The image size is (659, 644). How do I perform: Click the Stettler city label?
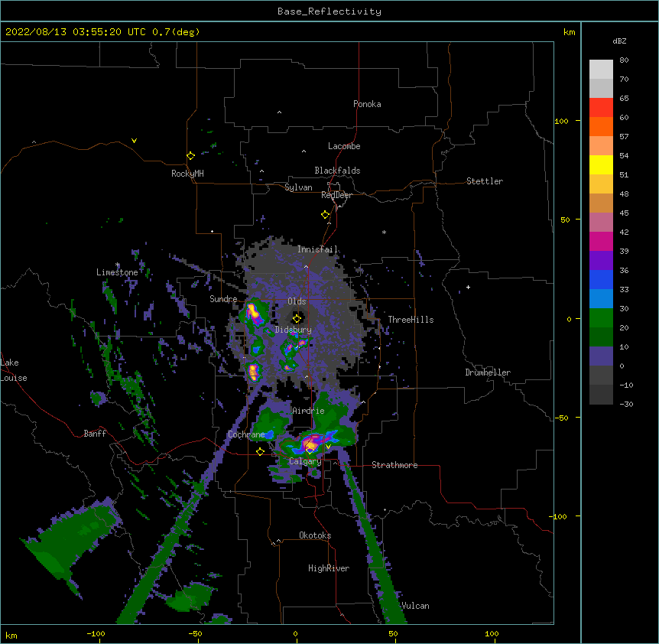(485, 181)
